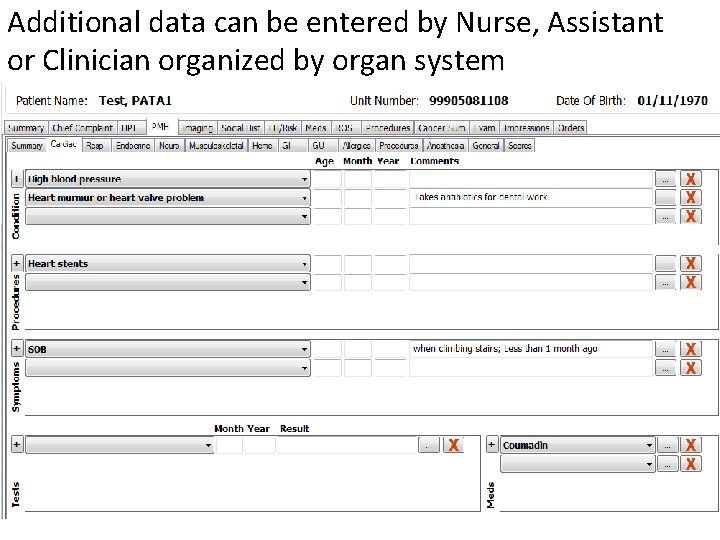Click the X on the blank Condition row
720x540 pixels.
pos(691,216)
